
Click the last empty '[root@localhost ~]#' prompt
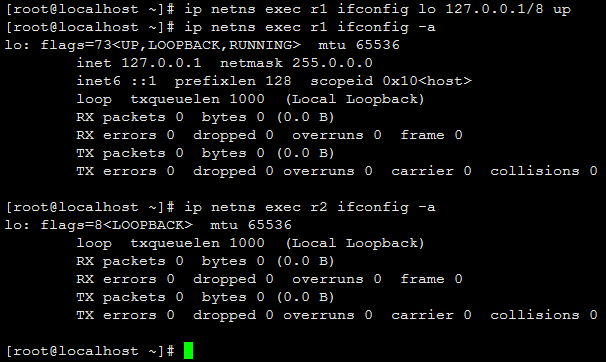click(x=90, y=351)
